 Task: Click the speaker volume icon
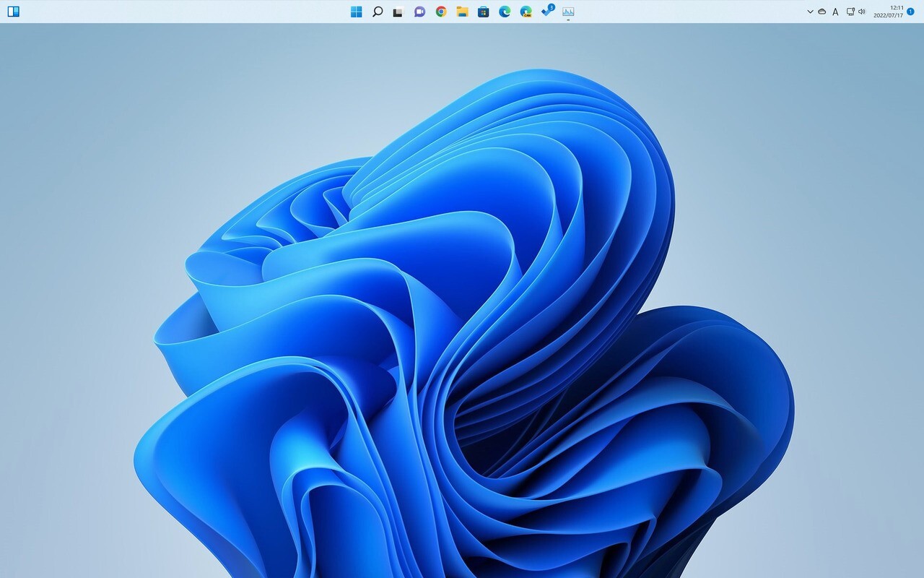pyautogui.click(x=861, y=12)
